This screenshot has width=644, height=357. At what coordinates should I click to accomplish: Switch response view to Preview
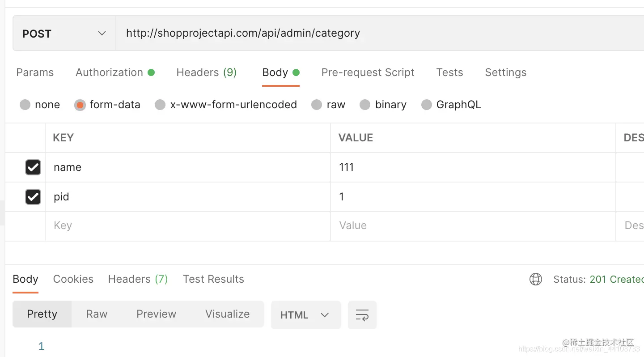click(156, 314)
